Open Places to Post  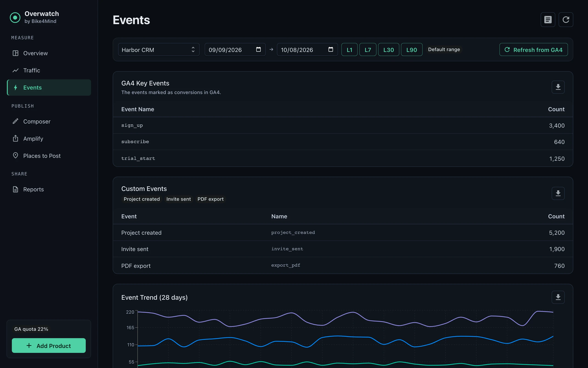pyautogui.click(x=49, y=156)
